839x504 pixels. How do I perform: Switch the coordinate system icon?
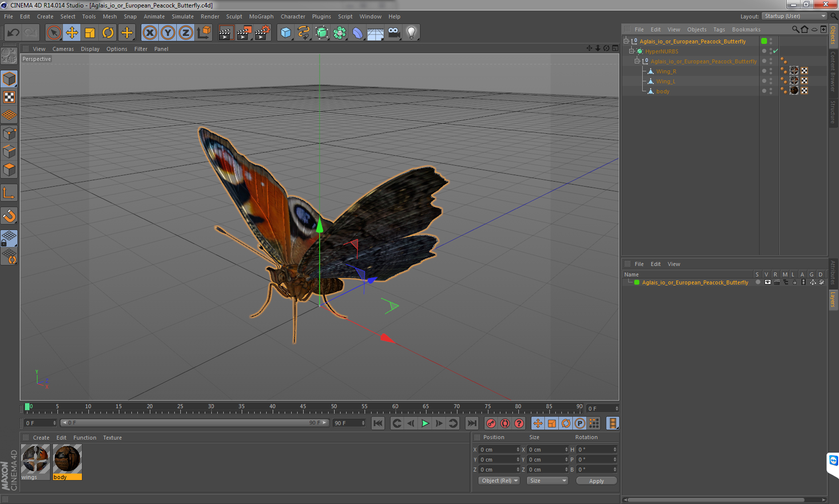tap(204, 33)
